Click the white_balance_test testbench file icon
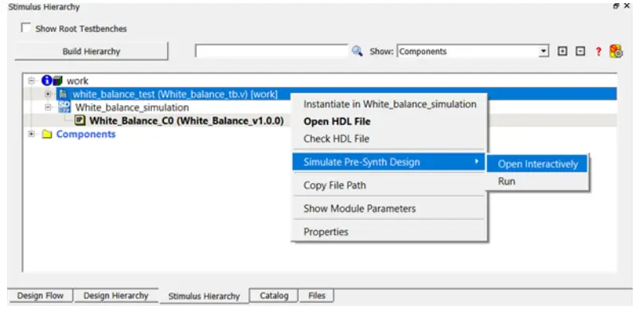Viewport: 644px width, 313px height. click(x=62, y=94)
